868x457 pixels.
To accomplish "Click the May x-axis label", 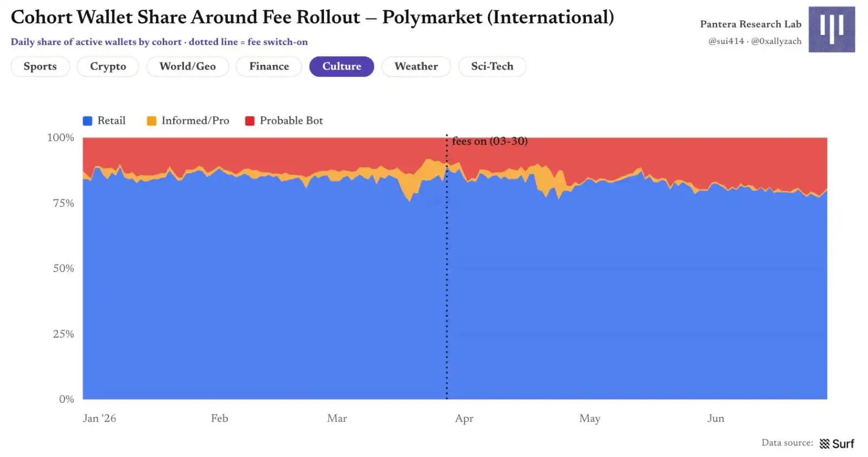I will coord(590,418).
